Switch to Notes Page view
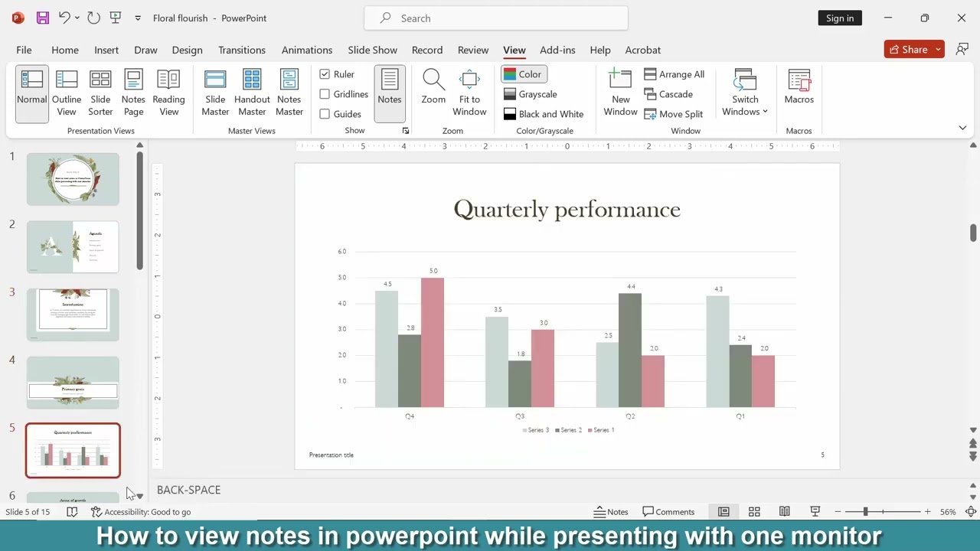This screenshot has width=980, height=551. click(133, 93)
